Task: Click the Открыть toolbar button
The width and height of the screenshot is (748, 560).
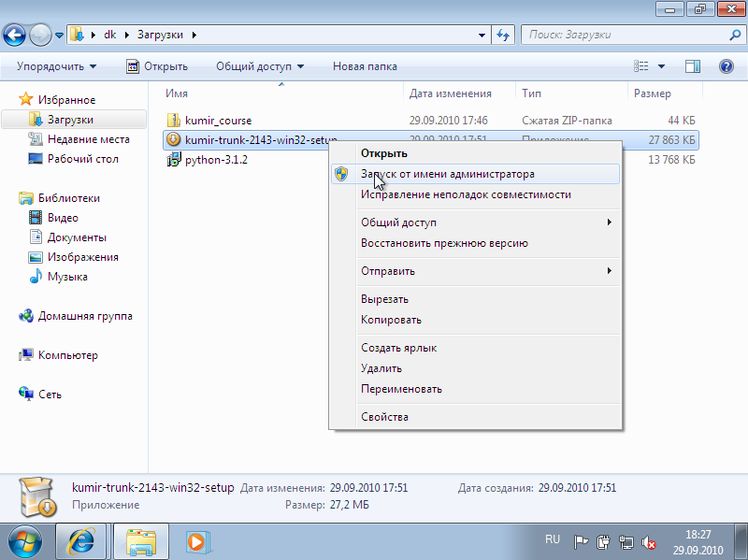Action: click(x=157, y=66)
